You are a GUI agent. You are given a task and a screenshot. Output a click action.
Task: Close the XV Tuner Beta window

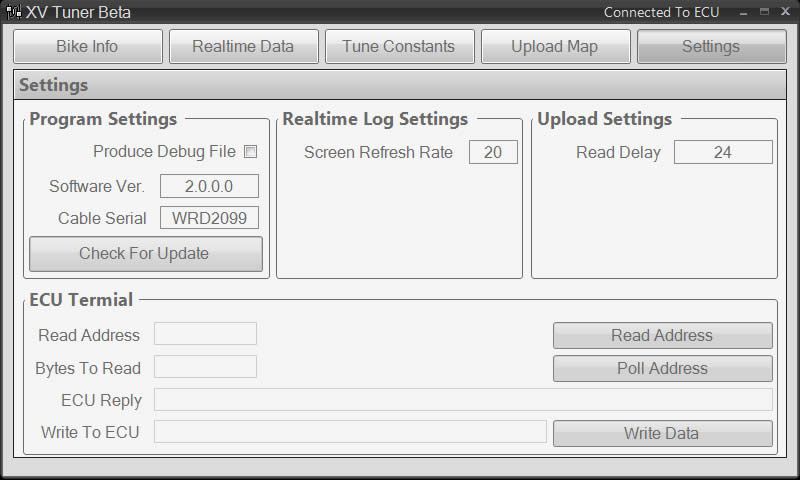(x=785, y=13)
